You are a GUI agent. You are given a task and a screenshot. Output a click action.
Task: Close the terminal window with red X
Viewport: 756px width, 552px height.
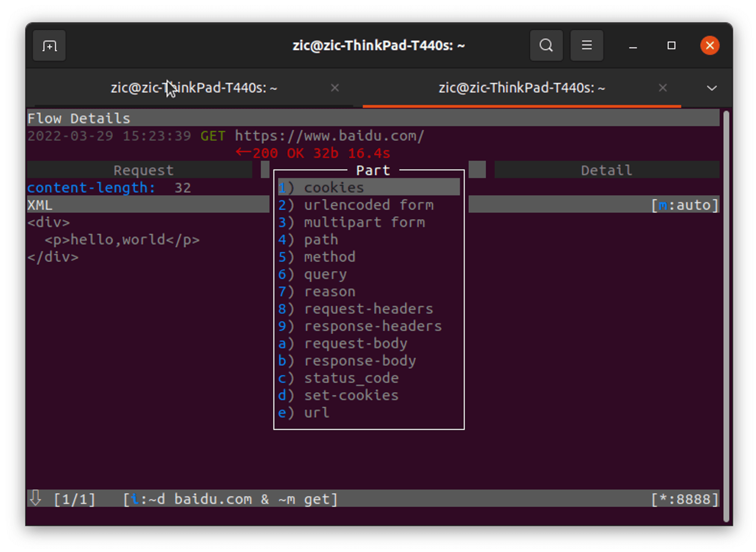(710, 46)
